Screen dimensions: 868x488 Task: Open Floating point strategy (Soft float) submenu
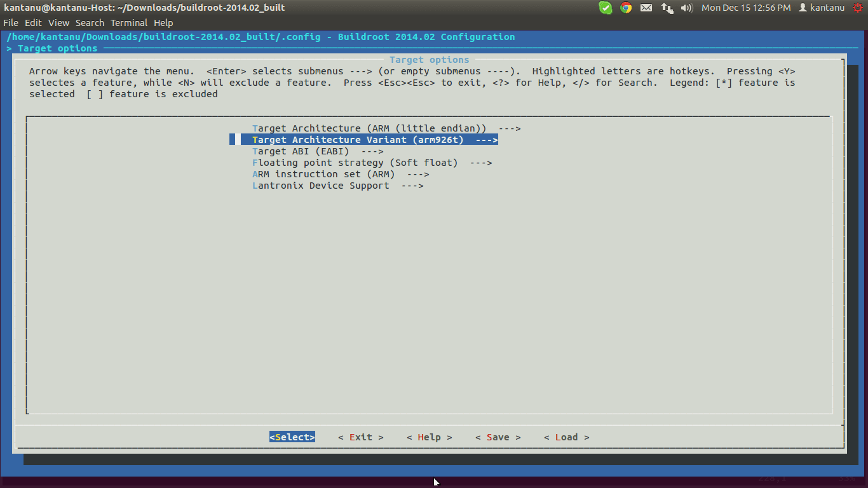[372, 163]
